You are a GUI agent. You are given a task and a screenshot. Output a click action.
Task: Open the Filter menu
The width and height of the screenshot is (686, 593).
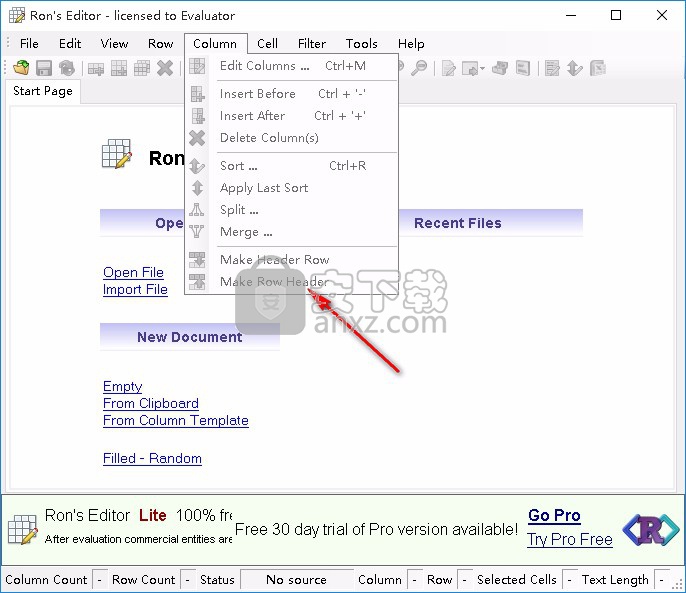(x=312, y=44)
